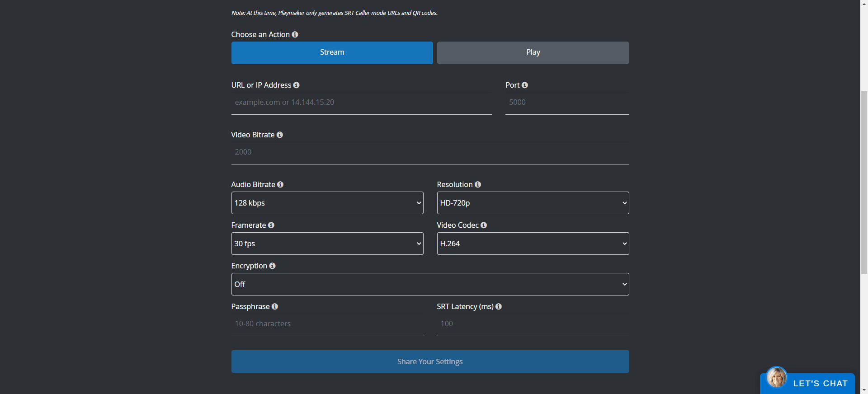Open the Audio Bitrate dropdown
This screenshot has height=394, width=868.
tap(327, 203)
